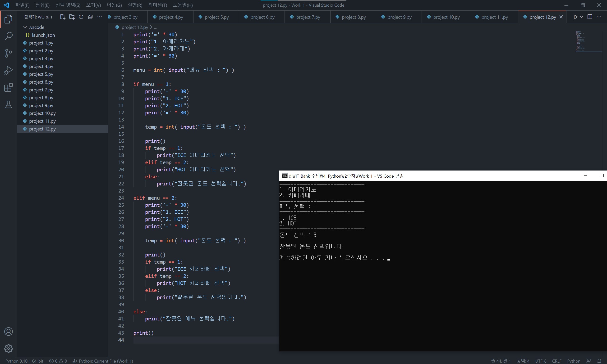Click the Split Editor icon

click(x=589, y=17)
